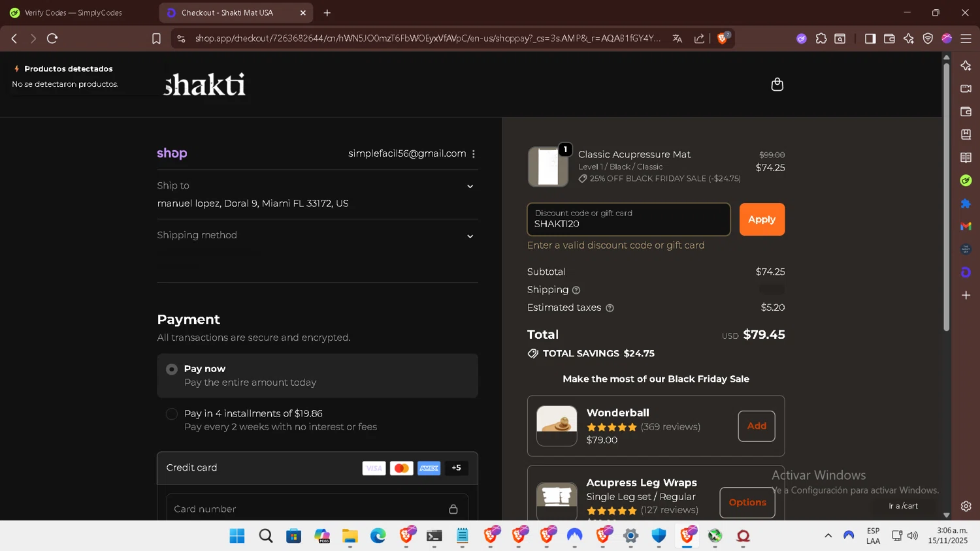This screenshot has width=980, height=551.
Task: Click the Wonderball product thumbnail
Action: (x=557, y=426)
